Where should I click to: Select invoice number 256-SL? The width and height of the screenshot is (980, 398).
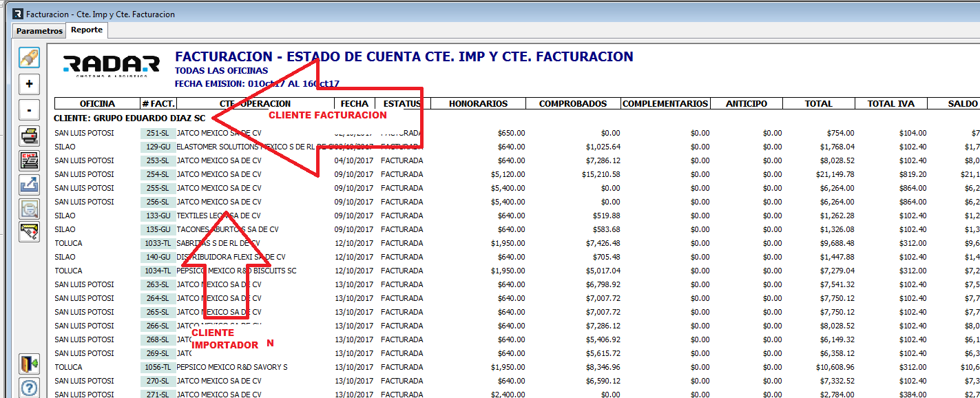click(x=158, y=202)
